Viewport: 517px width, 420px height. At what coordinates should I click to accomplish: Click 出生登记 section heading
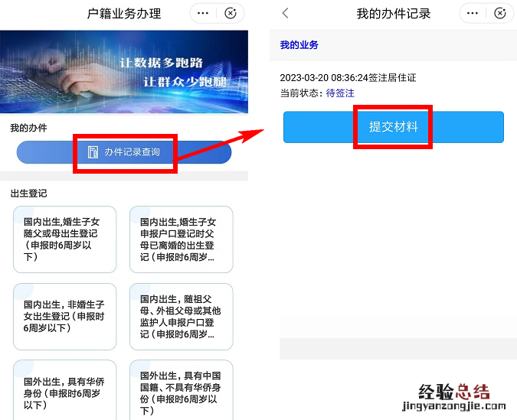[28, 194]
